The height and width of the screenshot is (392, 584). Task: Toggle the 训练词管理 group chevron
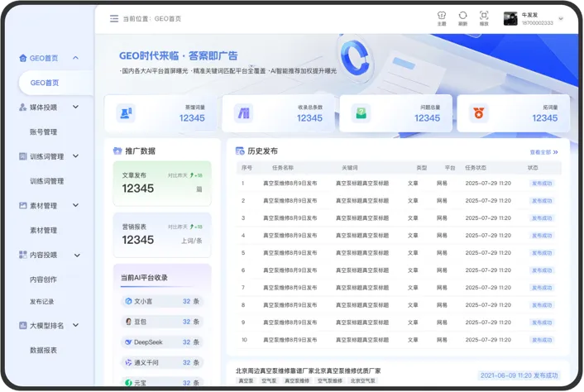coord(75,156)
